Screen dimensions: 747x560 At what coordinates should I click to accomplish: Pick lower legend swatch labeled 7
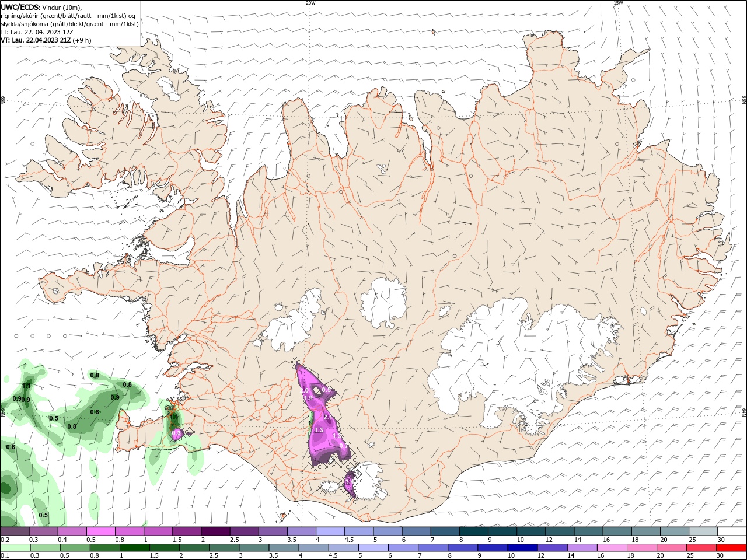point(433,548)
